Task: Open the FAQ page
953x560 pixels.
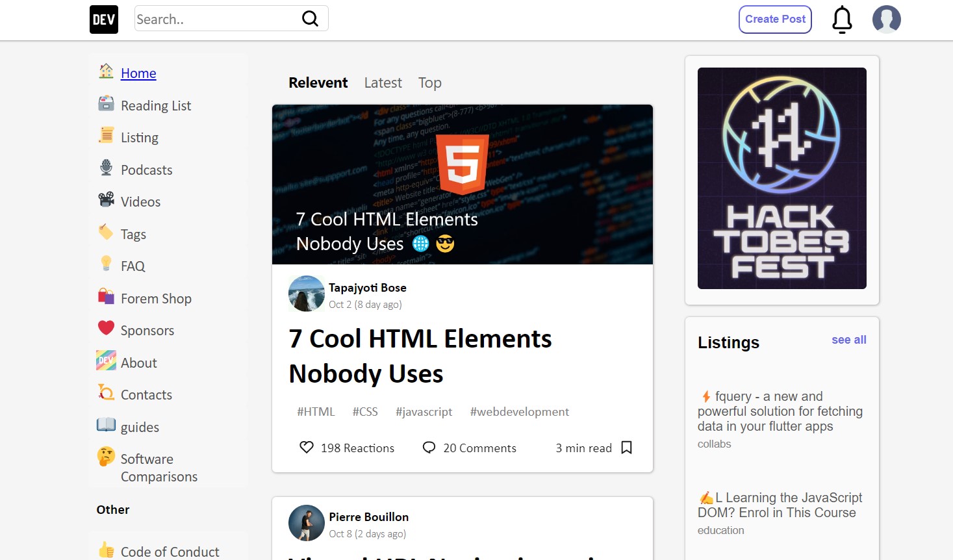Action: [133, 266]
